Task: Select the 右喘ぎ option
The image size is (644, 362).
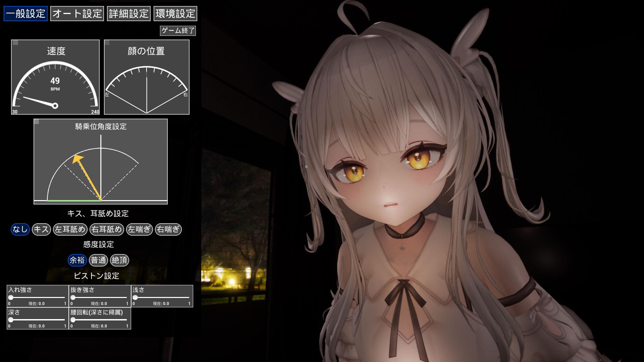Action: [x=168, y=229]
